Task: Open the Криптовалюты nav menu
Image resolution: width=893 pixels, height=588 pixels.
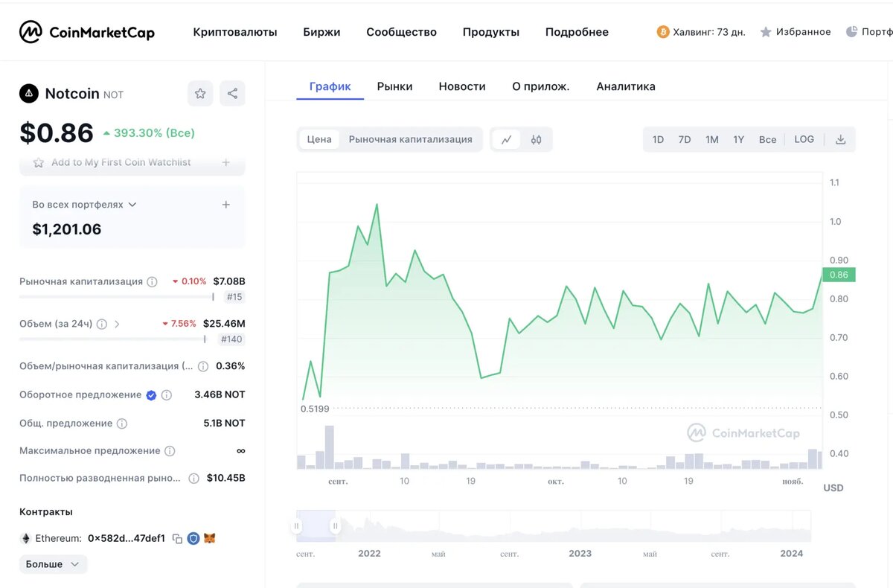Action: click(235, 32)
